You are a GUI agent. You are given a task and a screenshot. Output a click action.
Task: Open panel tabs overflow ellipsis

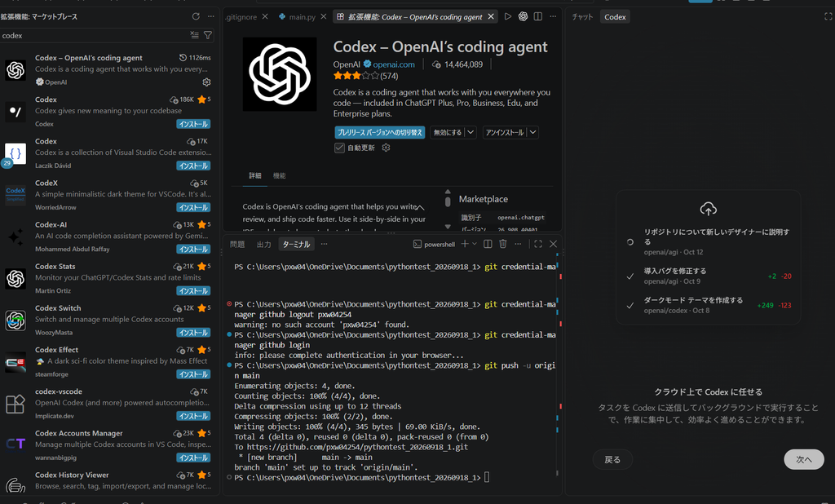(x=324, y=244)
